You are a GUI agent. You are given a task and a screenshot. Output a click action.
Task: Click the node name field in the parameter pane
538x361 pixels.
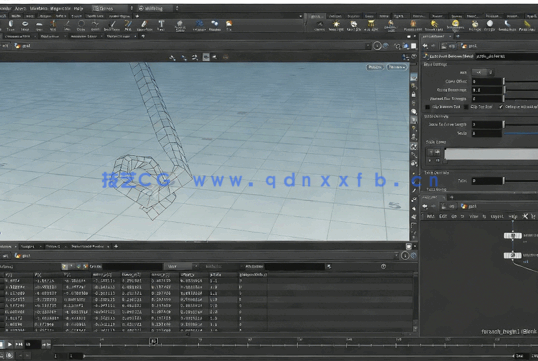click(x=507, y=56)
